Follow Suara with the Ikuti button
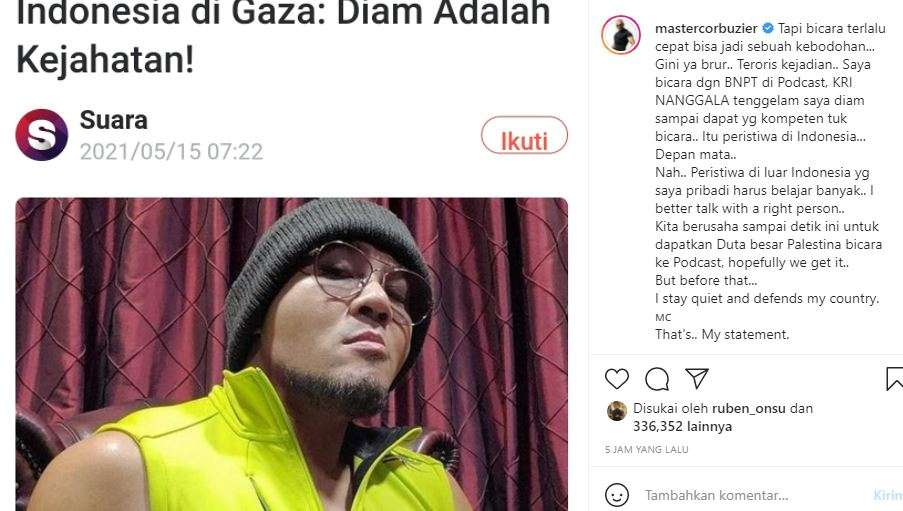903x511 pixels. [524, 136]
